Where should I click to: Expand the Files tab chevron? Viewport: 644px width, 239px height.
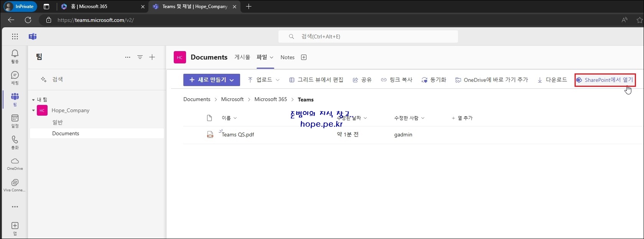click(272, 58)
